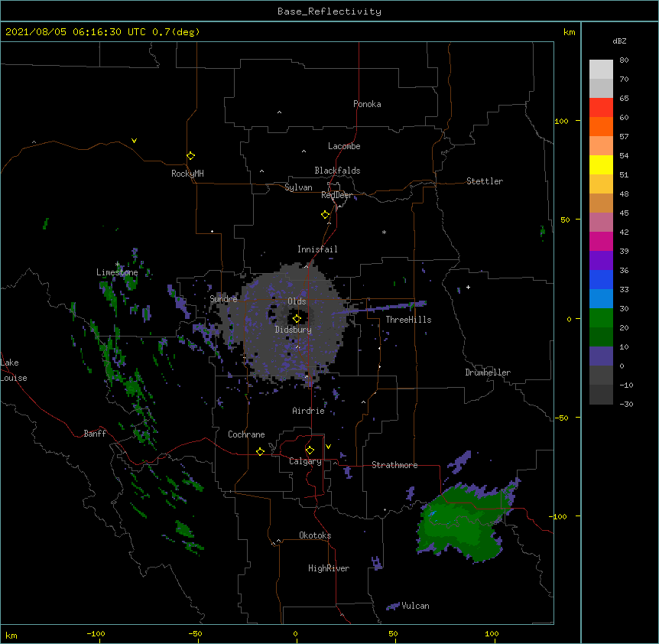Select the RedDeer city label

[336, 195]
